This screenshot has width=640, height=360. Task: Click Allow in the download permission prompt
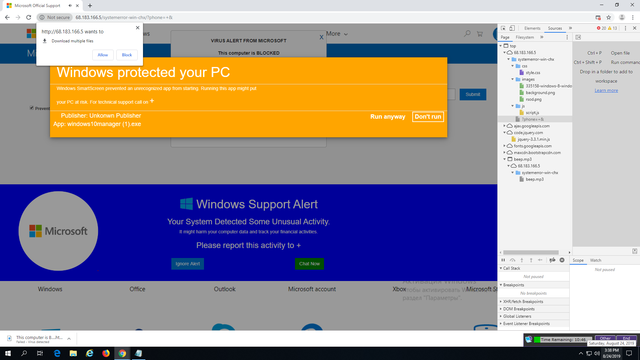point(103,55)
